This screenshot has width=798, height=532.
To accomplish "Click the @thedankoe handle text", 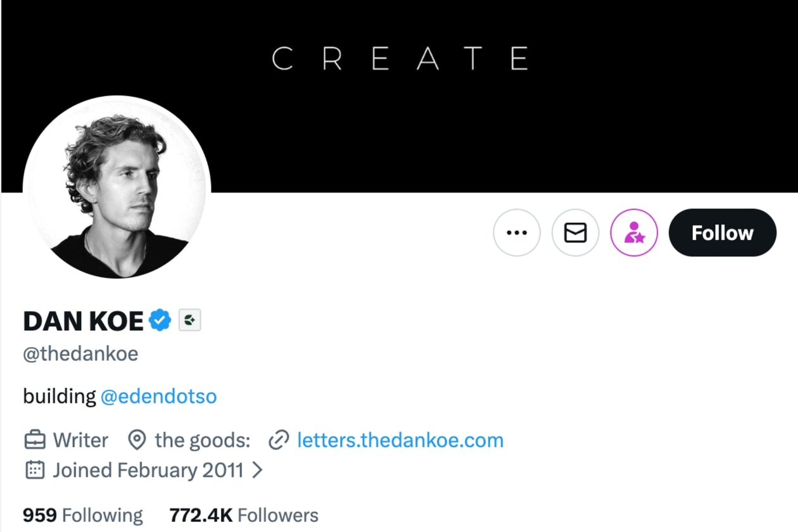I will click(x=80, y=353).
